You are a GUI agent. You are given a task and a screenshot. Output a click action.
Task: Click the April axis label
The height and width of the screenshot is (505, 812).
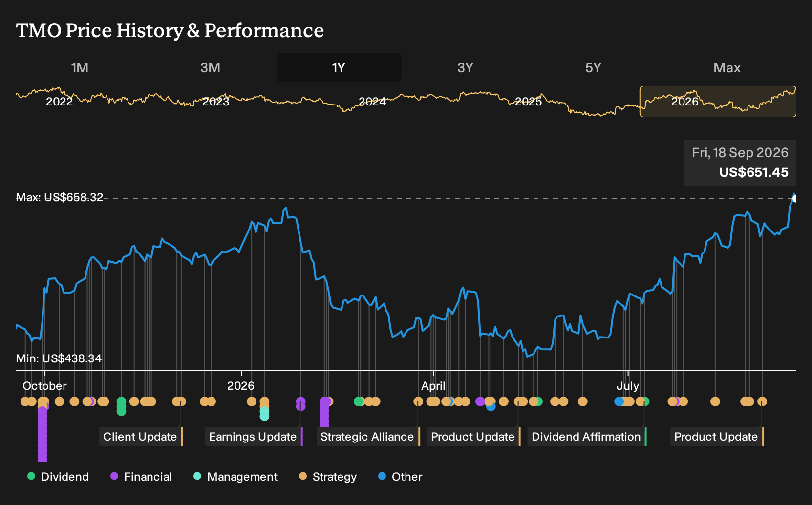point(433,386)
